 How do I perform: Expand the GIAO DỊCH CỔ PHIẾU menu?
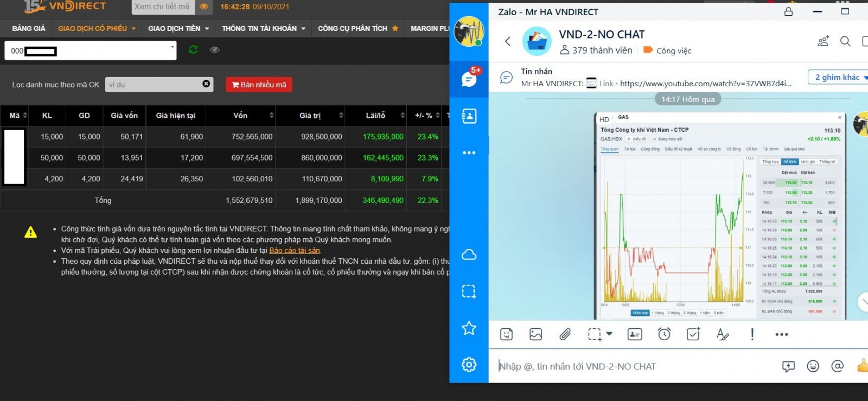tap(97, 28)
